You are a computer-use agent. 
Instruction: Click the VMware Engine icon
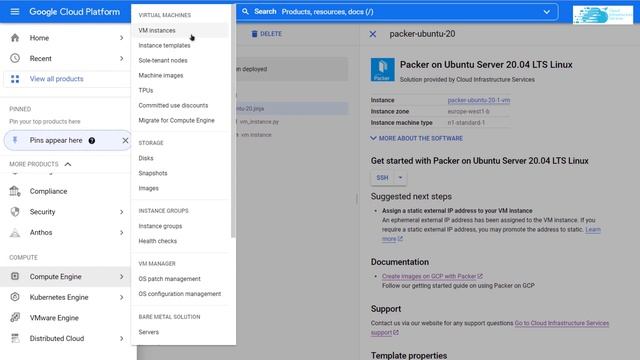pyautogui.click(x=15, y=318)
